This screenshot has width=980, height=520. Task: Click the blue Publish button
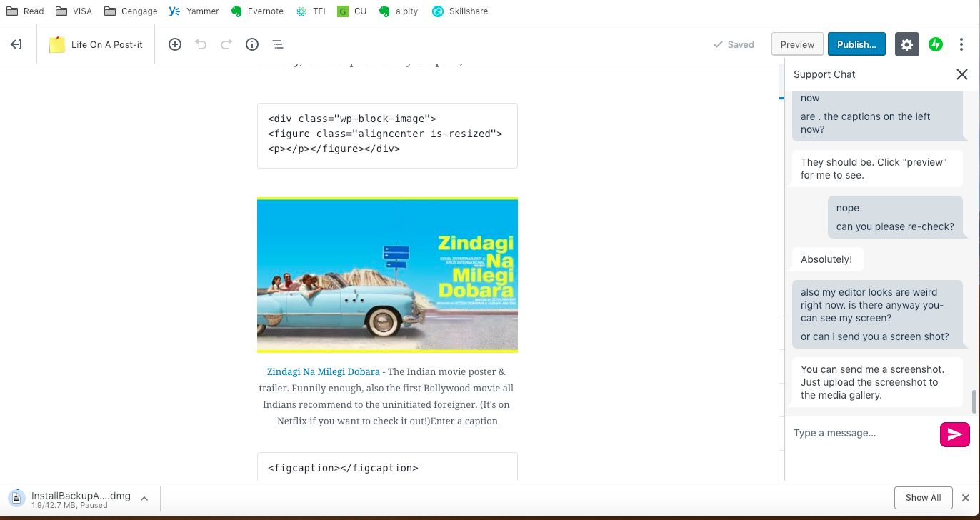coord(856,44)
